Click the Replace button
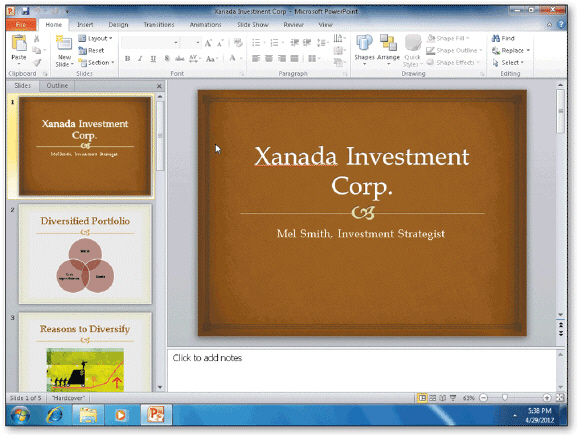 511,51
